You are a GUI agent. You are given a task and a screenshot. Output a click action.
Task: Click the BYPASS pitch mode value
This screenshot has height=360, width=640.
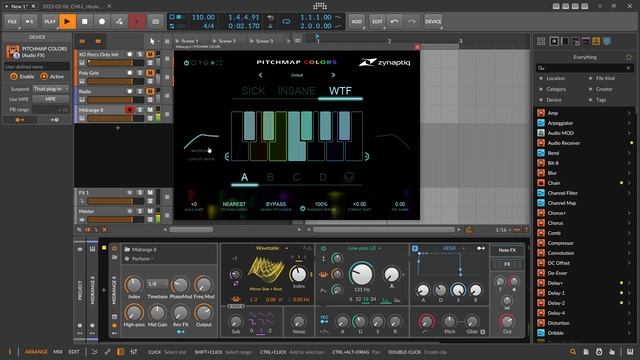tap(276, 204)
